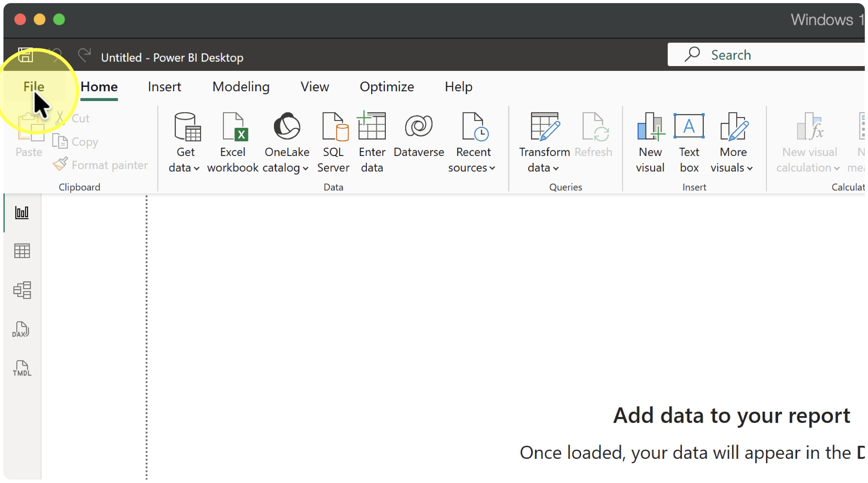
Task: Switch to the Help tab
Action: point(458,86)
